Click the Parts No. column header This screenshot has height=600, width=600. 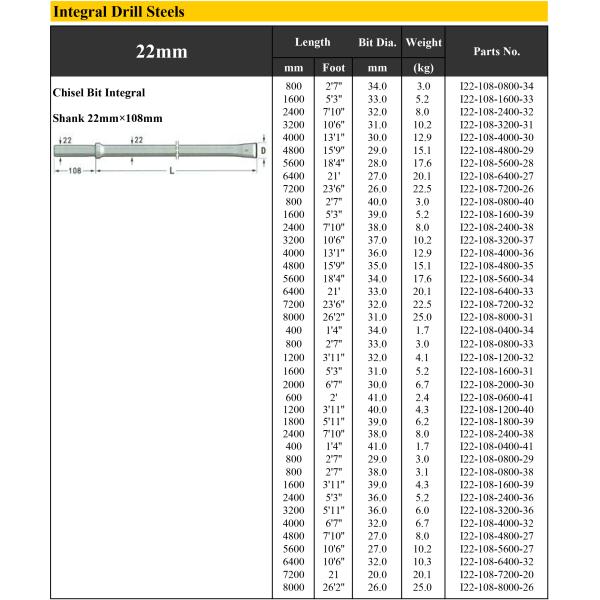point(496,51)
